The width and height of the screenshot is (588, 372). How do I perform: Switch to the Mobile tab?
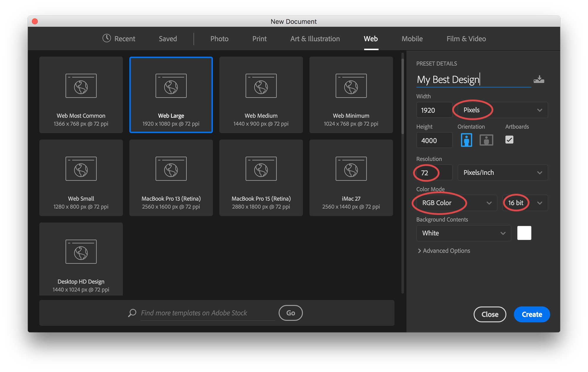pos(412,39)
